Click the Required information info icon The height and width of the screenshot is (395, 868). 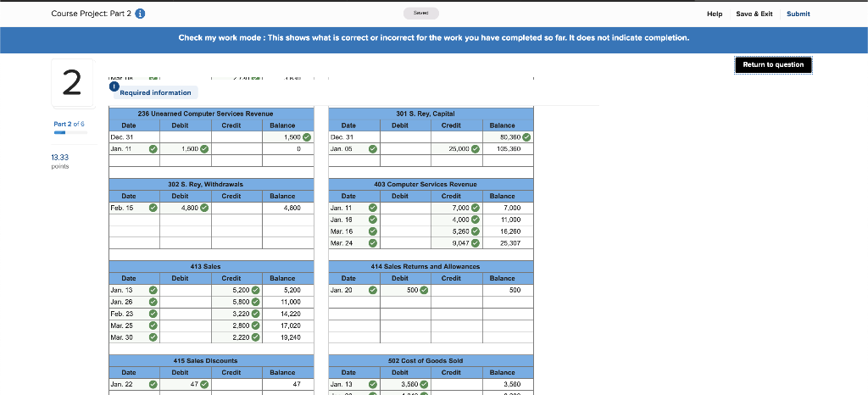pyautogui.click(x=114, y=86)
